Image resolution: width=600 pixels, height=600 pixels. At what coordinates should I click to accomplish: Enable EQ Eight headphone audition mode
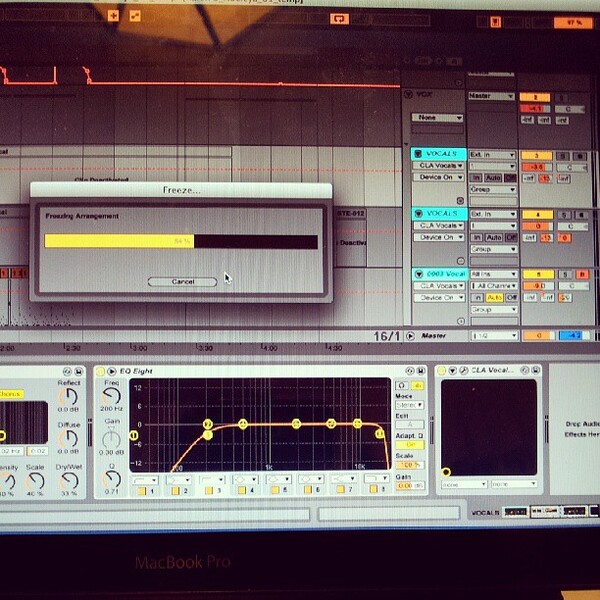402,386
